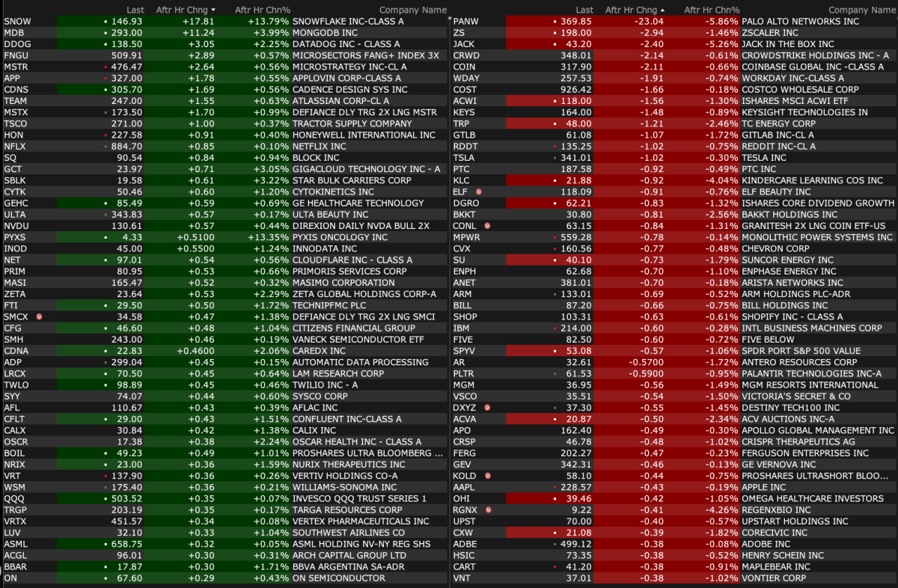Click ascending sort arrow in losers Aftr Hr Chng header
Image resolution: width=898 pixels, height=588 pixels.
(x=662, y=10)
